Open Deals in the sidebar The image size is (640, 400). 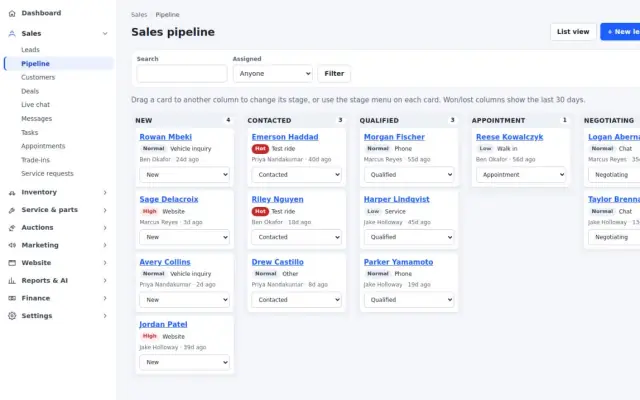pyautogui.click(x=30, y=91)
